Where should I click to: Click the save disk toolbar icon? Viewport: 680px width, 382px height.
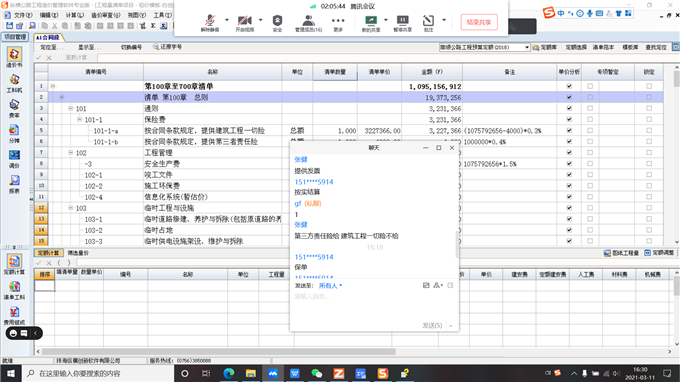pyautogui.click(x=9, y=26)
